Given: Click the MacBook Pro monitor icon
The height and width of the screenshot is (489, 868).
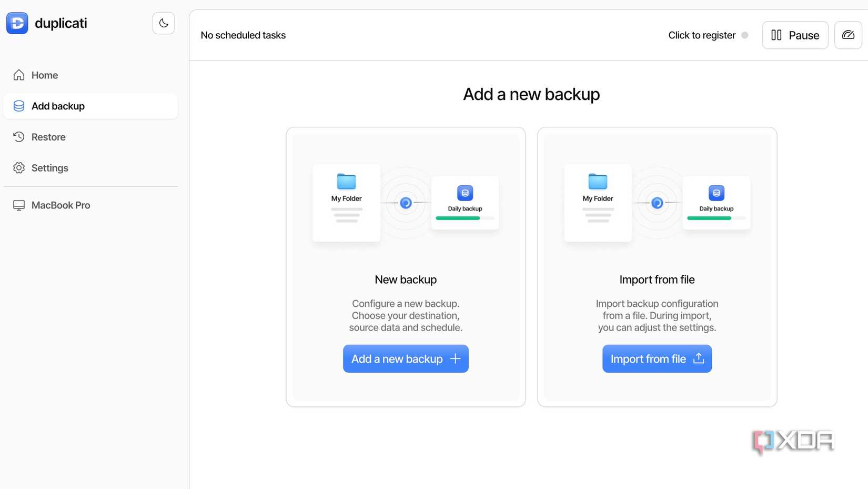Looking at the screenshot, I should coord(19,205).
